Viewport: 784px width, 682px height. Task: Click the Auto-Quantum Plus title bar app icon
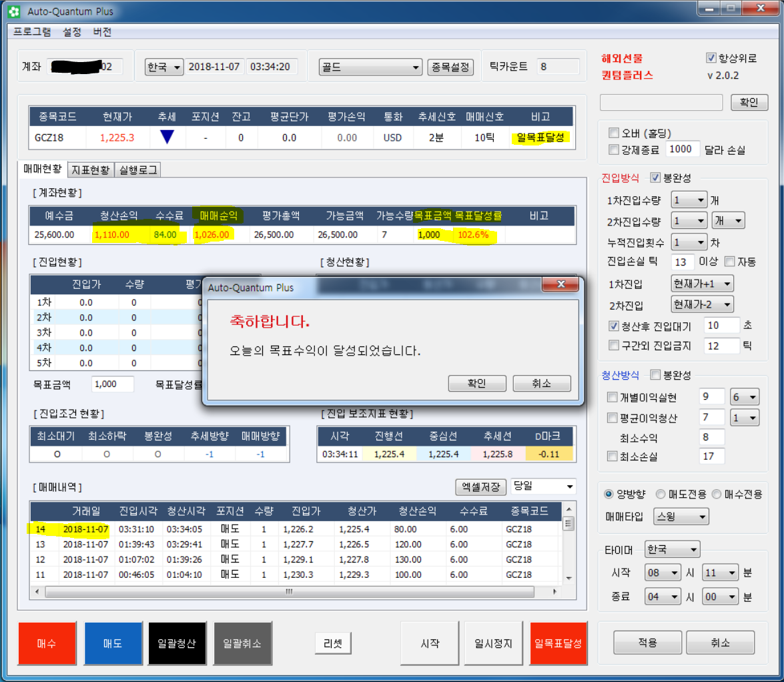pyautogui.click(x=13, y=12)
